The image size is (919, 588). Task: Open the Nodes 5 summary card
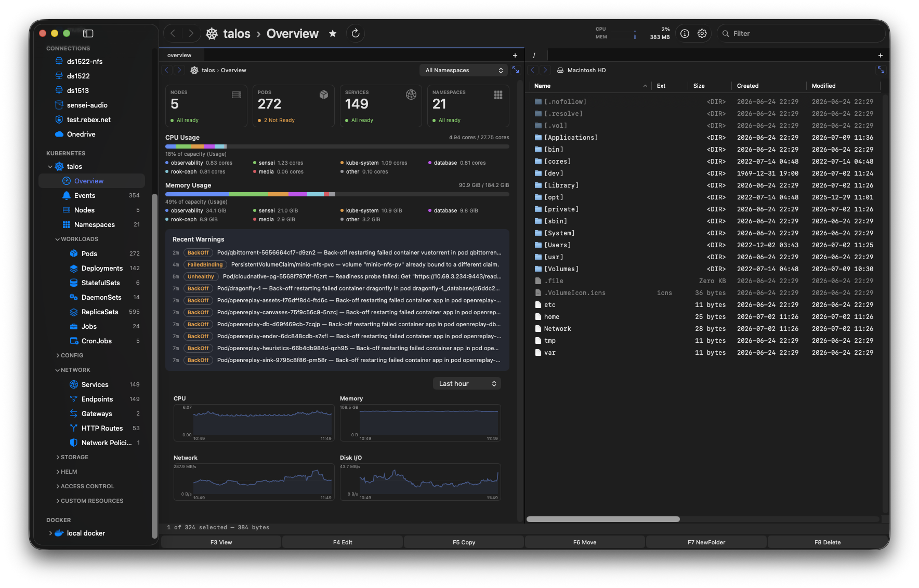click(x=206, y=106)
